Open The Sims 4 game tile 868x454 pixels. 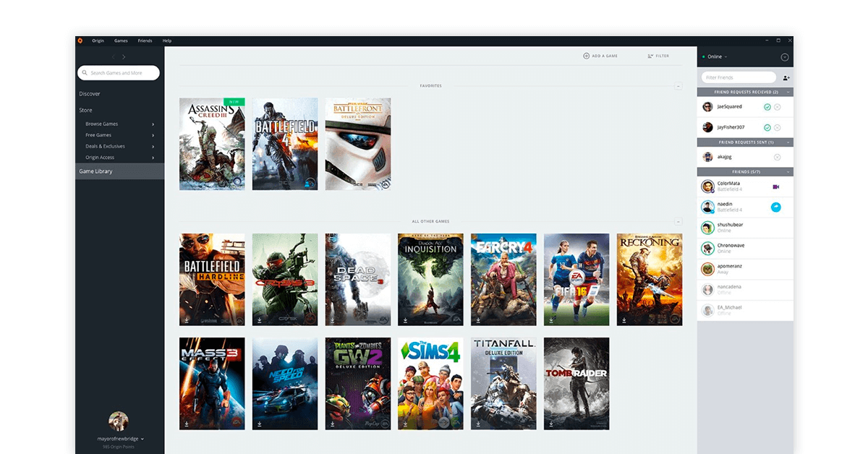pos(431,384)
